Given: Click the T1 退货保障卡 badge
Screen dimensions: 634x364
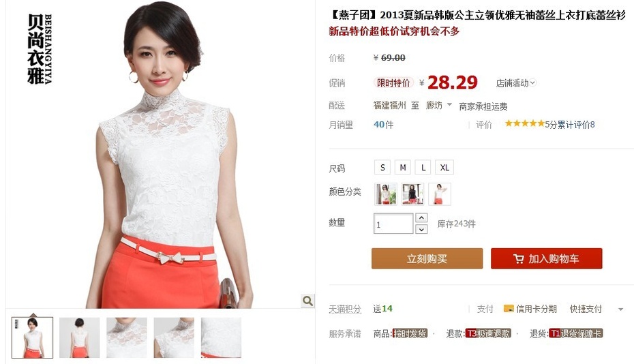Looking at the screenshot, I should click(x=576, y=334).
